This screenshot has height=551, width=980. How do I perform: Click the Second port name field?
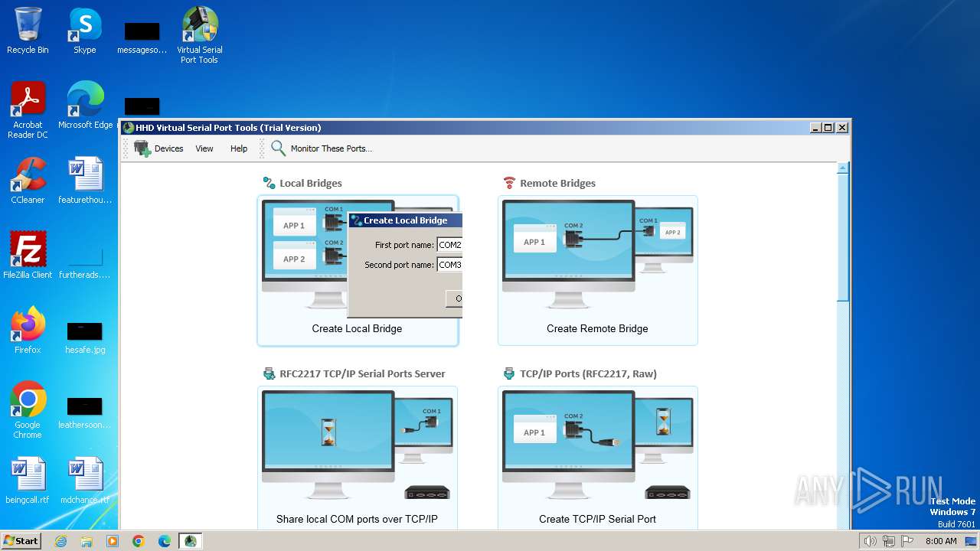pyautogui.click(x=449, y=265)
